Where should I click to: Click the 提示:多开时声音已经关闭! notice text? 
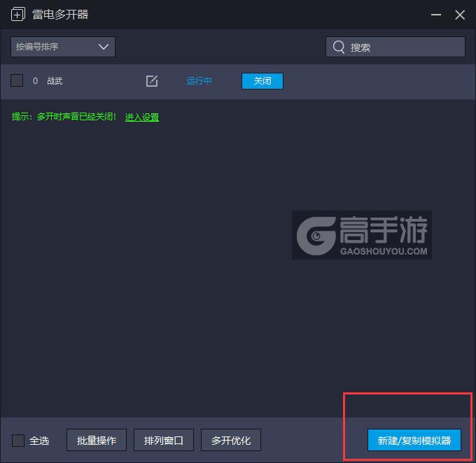tap(64, 117)
